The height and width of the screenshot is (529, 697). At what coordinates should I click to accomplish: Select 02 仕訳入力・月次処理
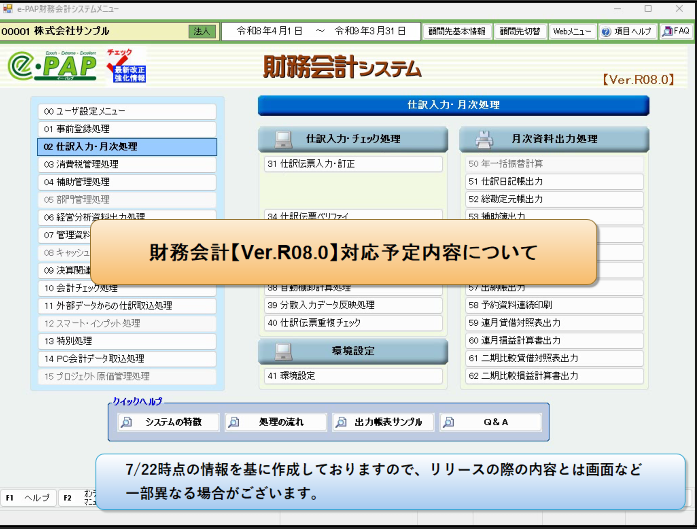(x=127, y=147)
